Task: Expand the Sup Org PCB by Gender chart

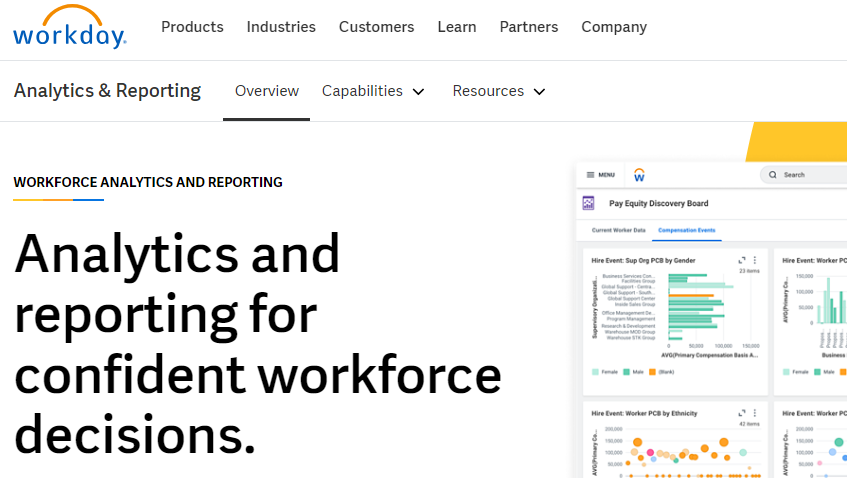Action: click(x=742, y=260)
